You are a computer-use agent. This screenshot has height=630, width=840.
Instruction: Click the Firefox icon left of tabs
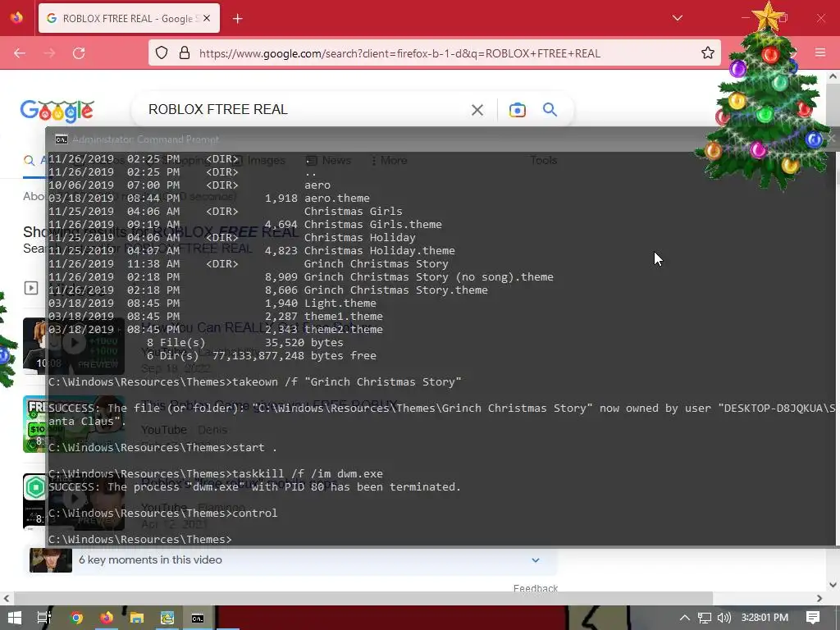16,18
